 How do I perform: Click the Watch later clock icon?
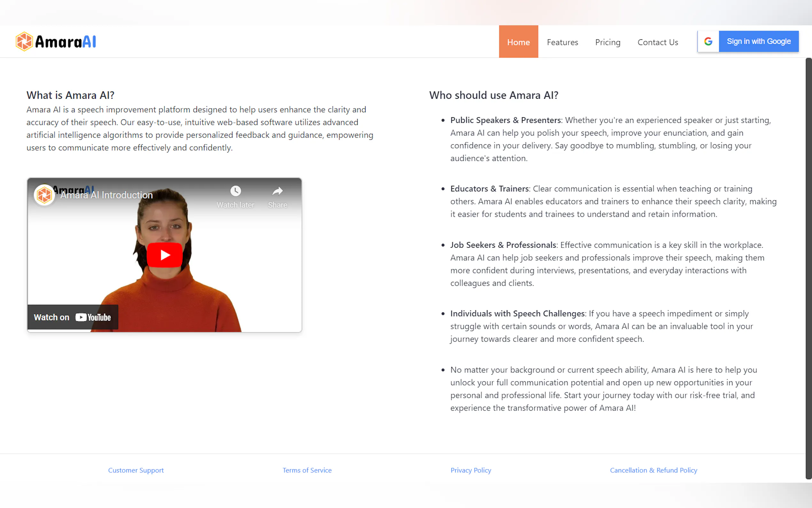click(235, 191)
